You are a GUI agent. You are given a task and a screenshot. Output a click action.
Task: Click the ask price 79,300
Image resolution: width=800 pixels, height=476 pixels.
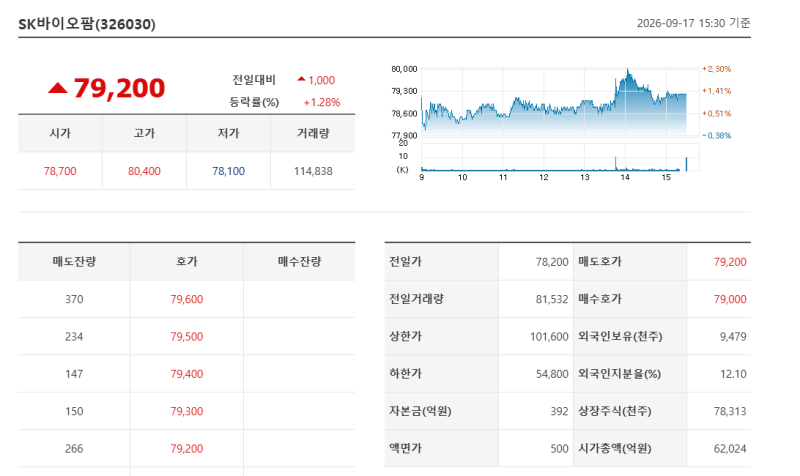pyautogui.click(x=187, y=411)
